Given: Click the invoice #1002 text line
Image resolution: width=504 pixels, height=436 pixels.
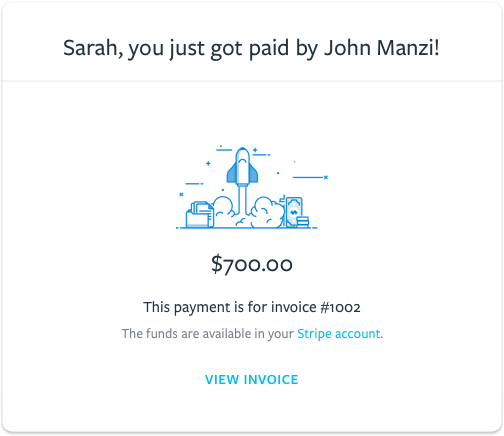Looking at the screenshot, I should coord(252,307).
